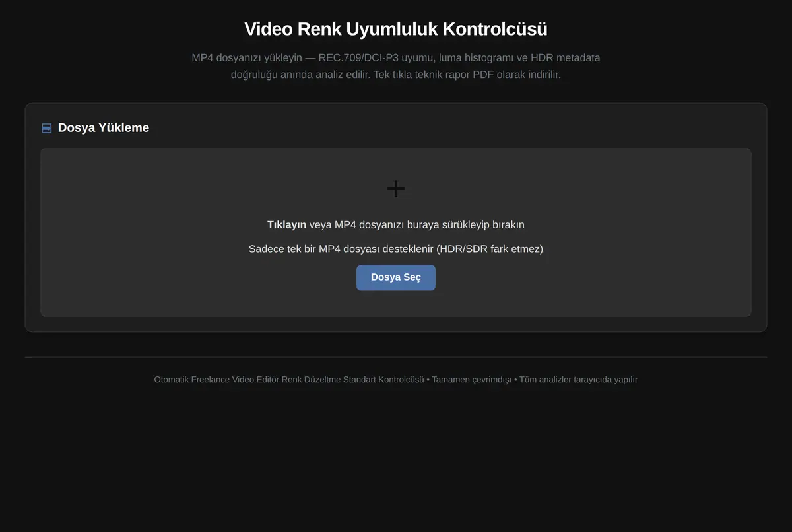Click the 'Sadece tek bir MP4 dosyası' note
This screenshot has width=792, height=532.
pos(396,249)
